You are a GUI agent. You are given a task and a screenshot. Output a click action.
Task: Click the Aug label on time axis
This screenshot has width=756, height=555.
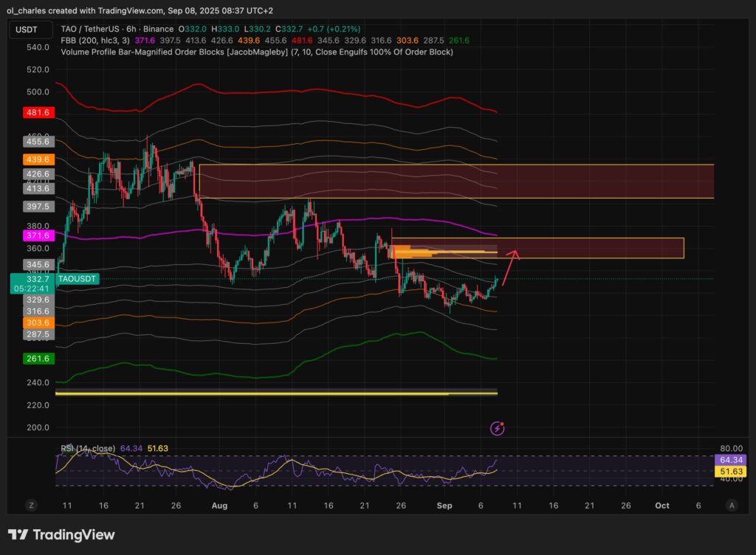coord(219,506)
